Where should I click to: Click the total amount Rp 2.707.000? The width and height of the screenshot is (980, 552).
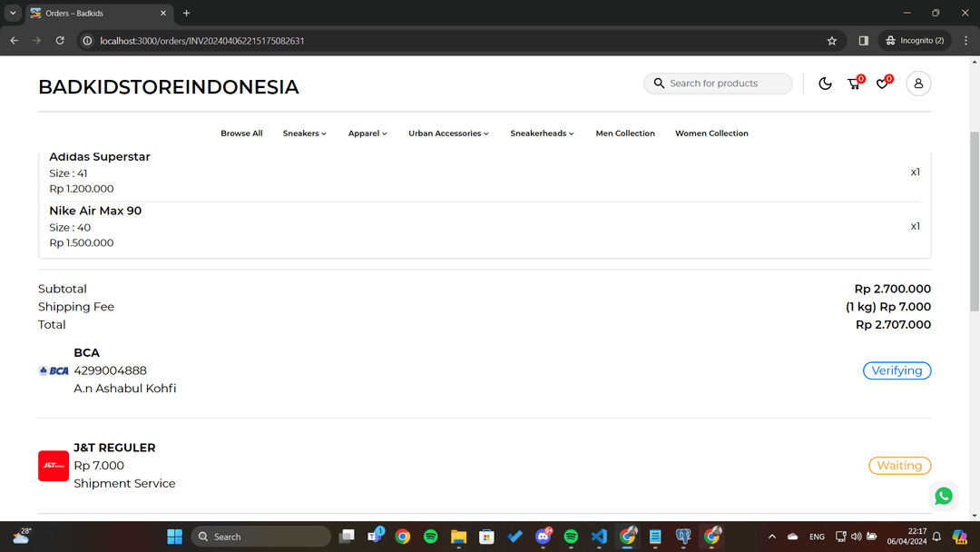pyautogui.click(x=893, y=324)
